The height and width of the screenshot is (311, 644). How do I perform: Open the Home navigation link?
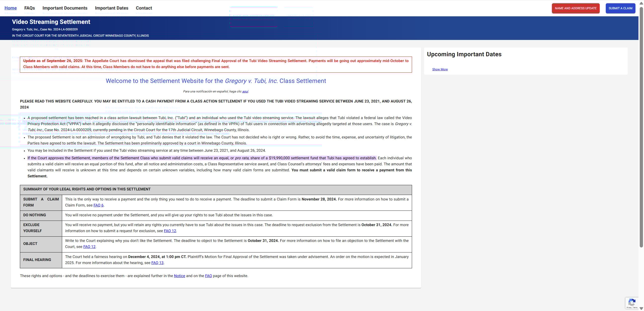click(x=11, y=8)
